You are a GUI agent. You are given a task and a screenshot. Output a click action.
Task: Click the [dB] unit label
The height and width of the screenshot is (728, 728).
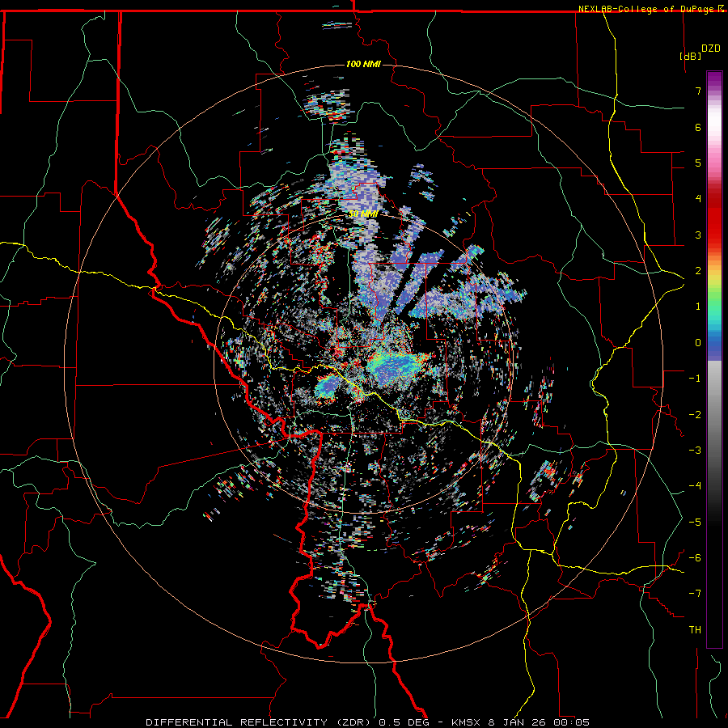[x=691, y=56]
